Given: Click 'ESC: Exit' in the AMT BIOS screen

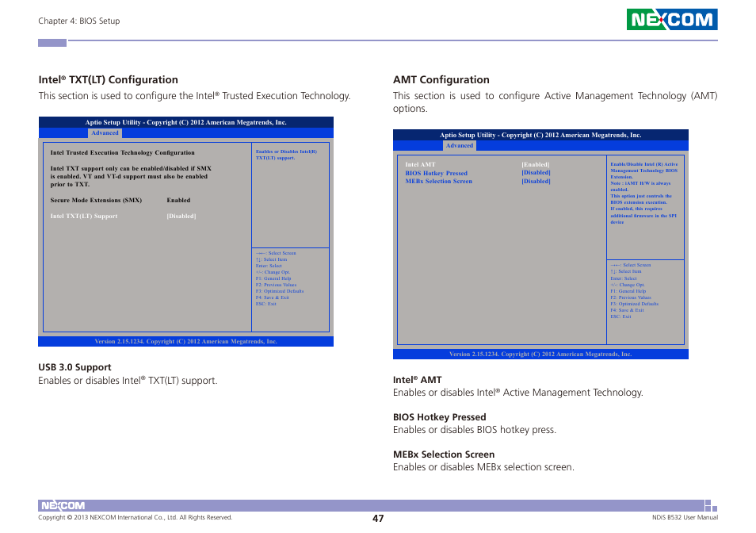Looking at the screenshot, I should pyautogui.click(x=620, y=316).
